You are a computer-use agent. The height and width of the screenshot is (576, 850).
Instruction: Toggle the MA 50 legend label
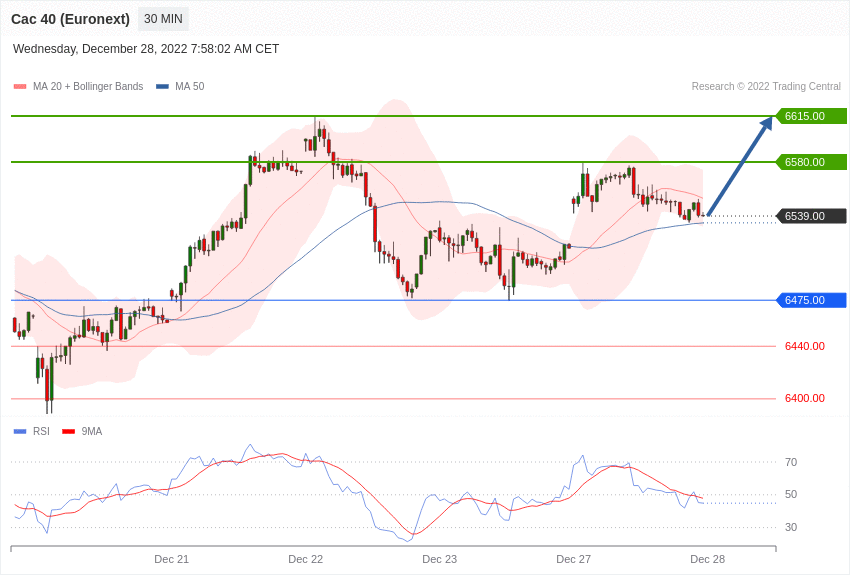click(189, 87)
